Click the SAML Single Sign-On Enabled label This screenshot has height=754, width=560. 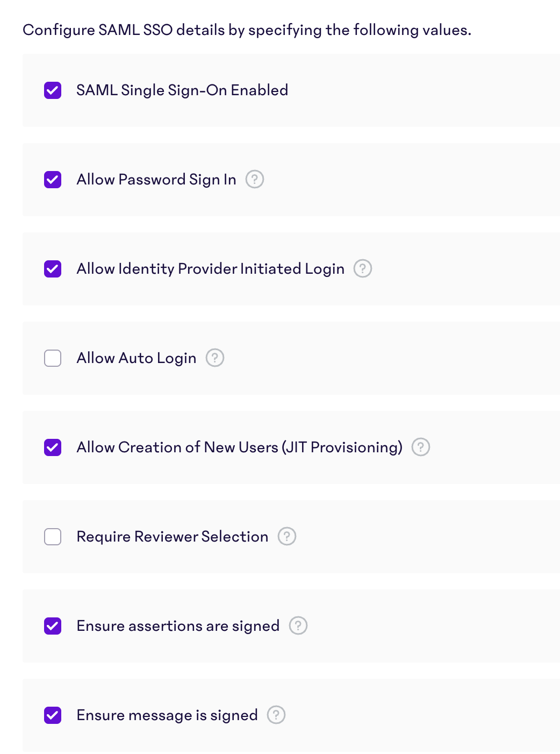coord(182,90)
